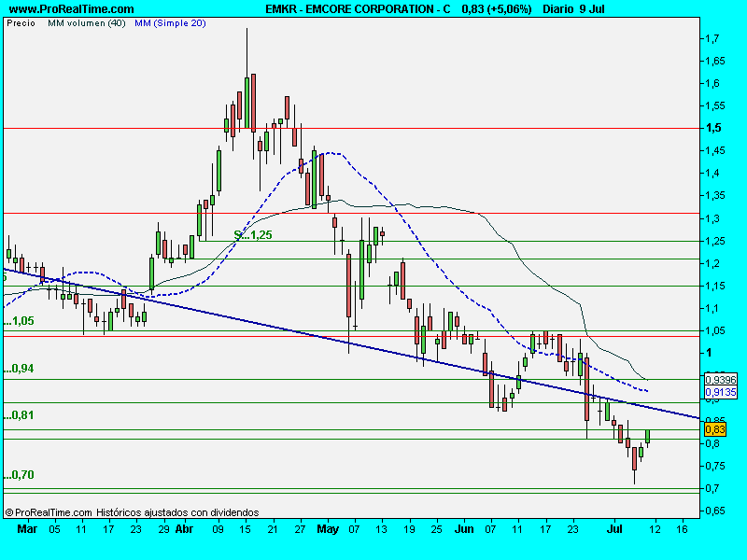Click the 15 date tick on time axis
Image resolution: width=747 pixels, height=560 pixels.
245,529
